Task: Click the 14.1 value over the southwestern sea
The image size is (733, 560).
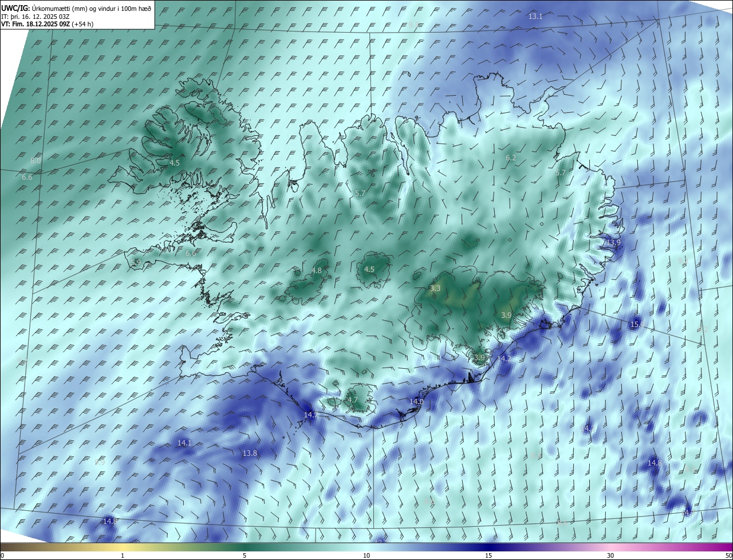Action: (184, 443)
